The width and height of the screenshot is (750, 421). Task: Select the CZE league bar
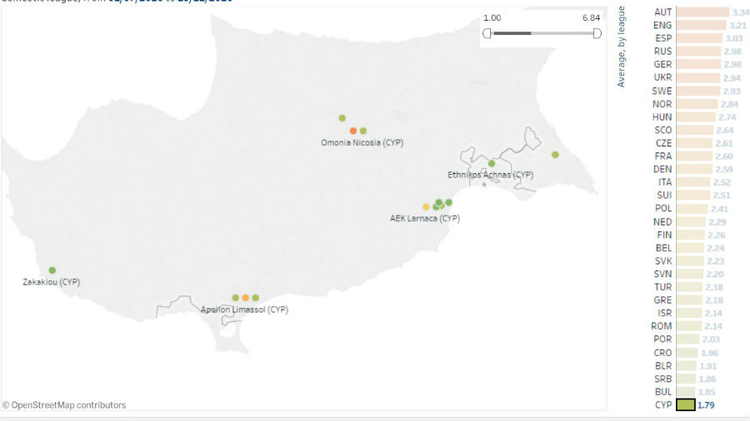pyautogui.click(x=697, y=143)
